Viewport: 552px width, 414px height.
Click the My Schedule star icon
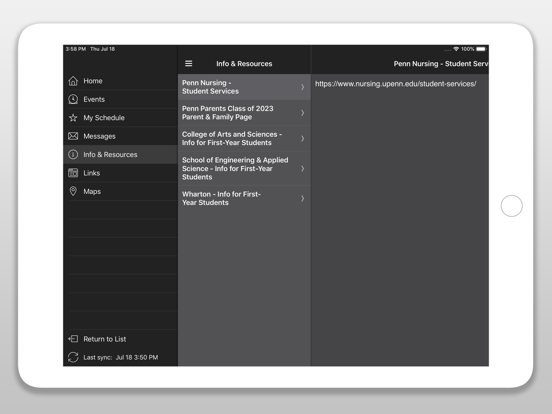click(x=73, y=118)
